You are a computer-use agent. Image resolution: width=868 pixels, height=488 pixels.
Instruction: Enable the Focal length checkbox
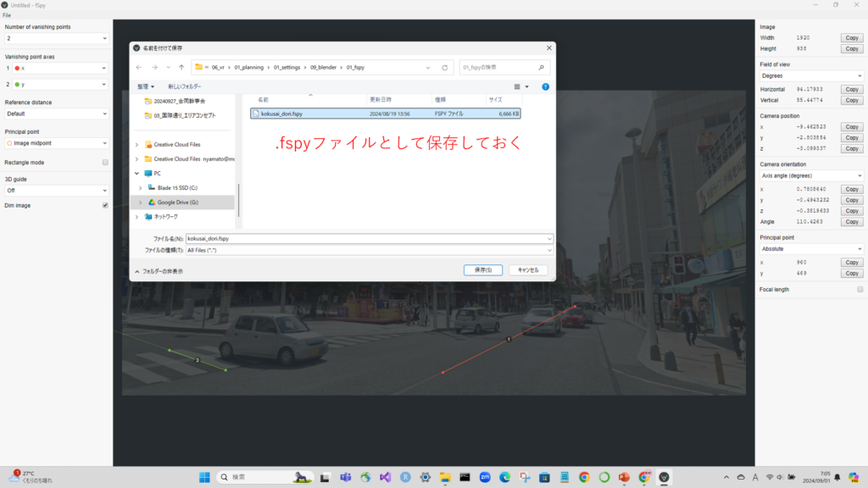[860, 290]
